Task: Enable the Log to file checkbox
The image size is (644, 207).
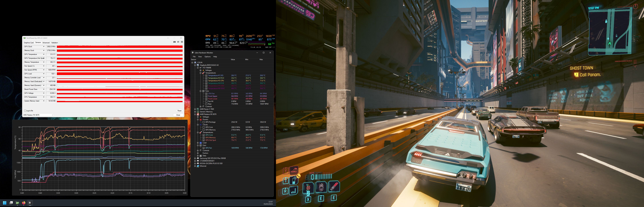Action: (x=25, y=111)
